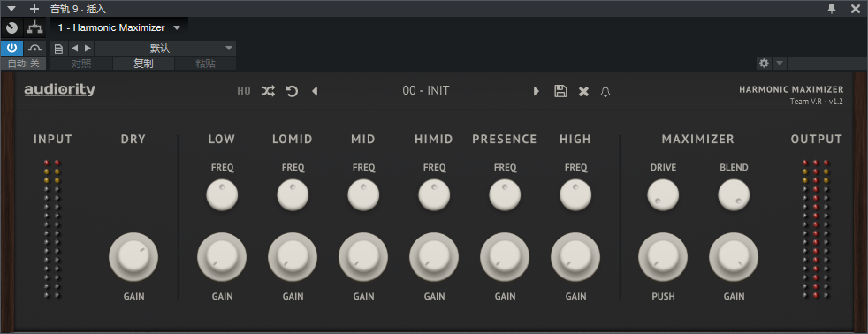Save preset using the floppy disk icon

point(560,91)
